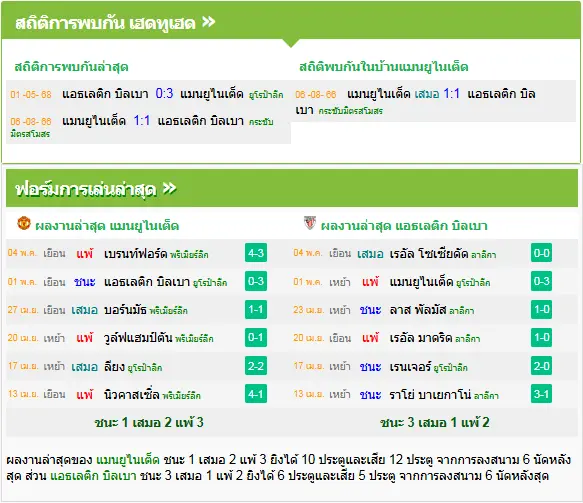Click the ผลงานล่าสุด แมนยูไนเต็ด heading

[107, 226]
